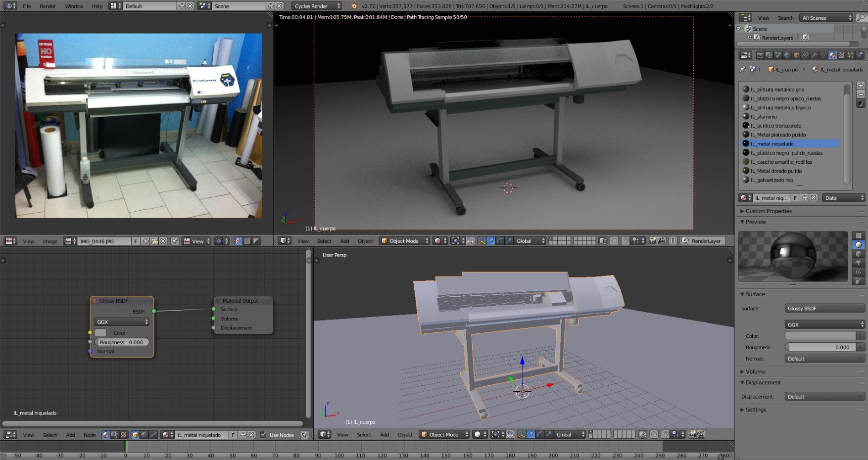Open the Texture properties checker tab
The width and height of the screenshot is (868, 460).
point(841,55)
